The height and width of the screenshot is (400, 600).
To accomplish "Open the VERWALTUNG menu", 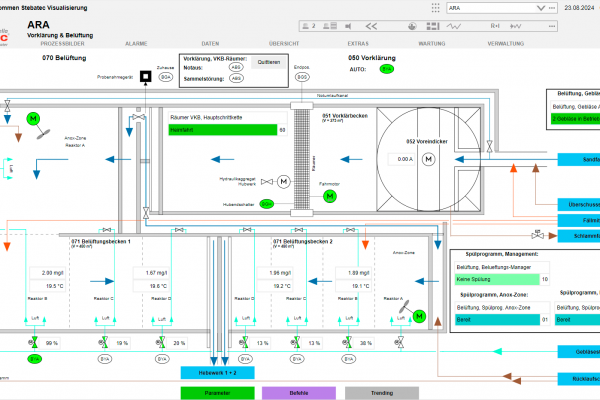I will tap(505, 44).
